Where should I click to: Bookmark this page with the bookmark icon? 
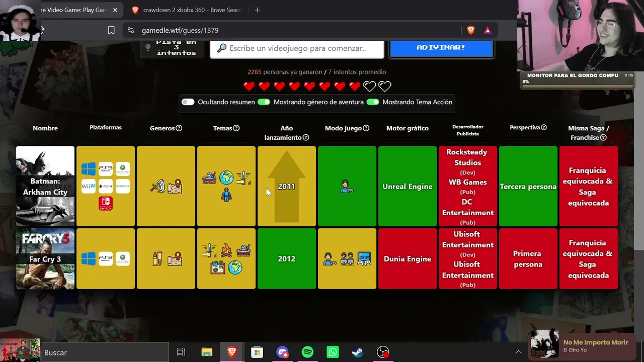(111, 30)
